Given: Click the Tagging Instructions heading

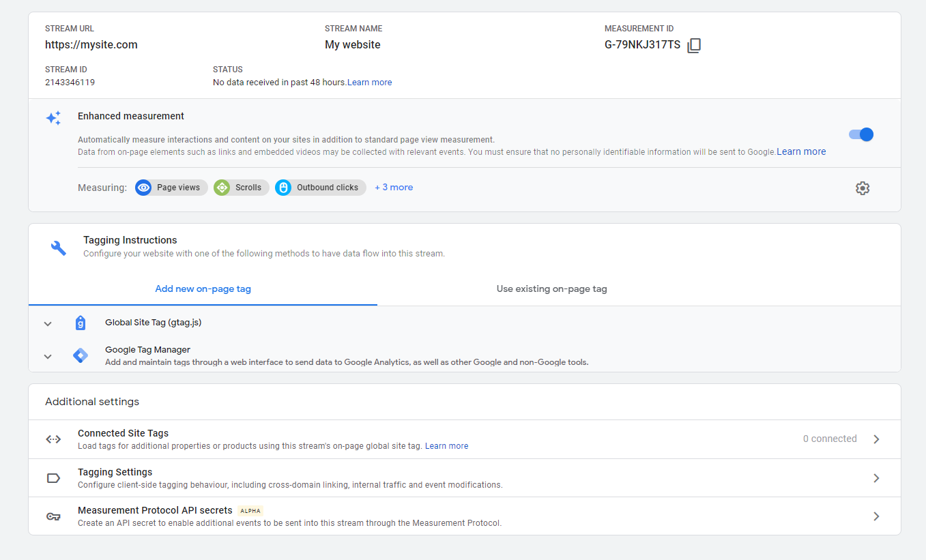Looking at the screenshot, I should click(130, 240).
